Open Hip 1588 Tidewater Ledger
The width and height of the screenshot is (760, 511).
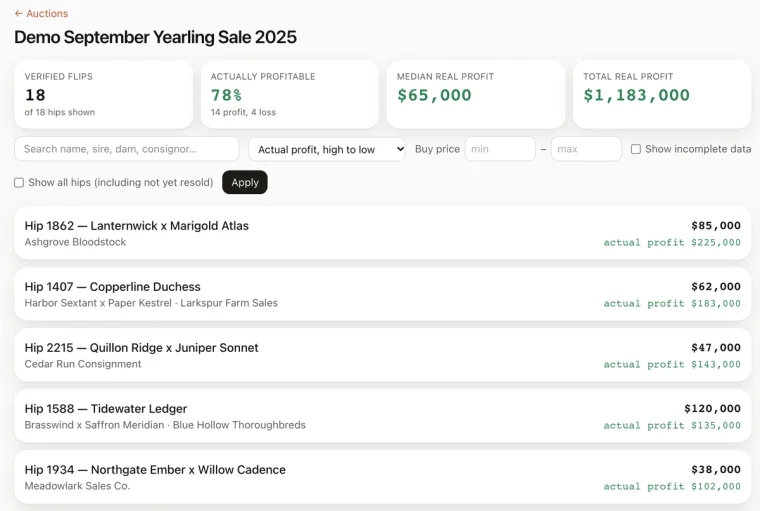(x=382, y=416)
